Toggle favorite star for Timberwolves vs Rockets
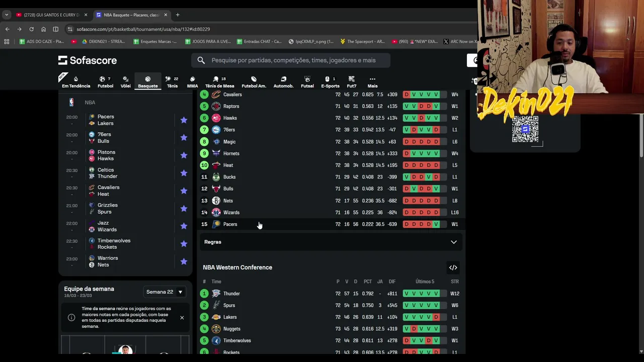This screenshot has width=644, height=362. tap(184, 244)
